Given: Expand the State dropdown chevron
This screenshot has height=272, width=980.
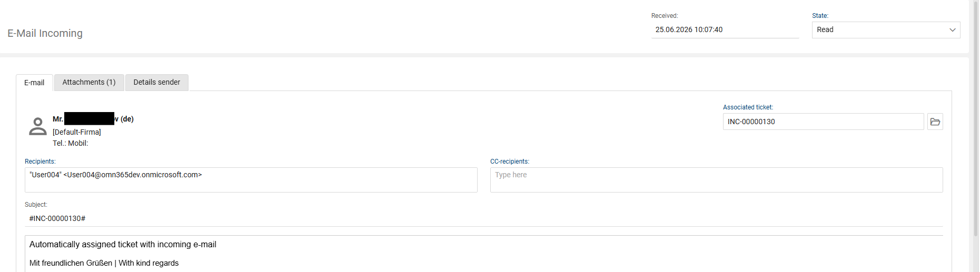Looking at the screenshot, I should (x=952, y=30).
